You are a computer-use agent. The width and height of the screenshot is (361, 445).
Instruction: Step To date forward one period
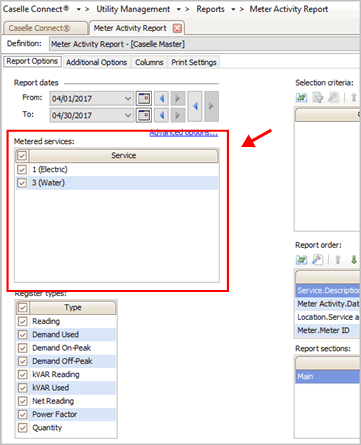(178, 115)
